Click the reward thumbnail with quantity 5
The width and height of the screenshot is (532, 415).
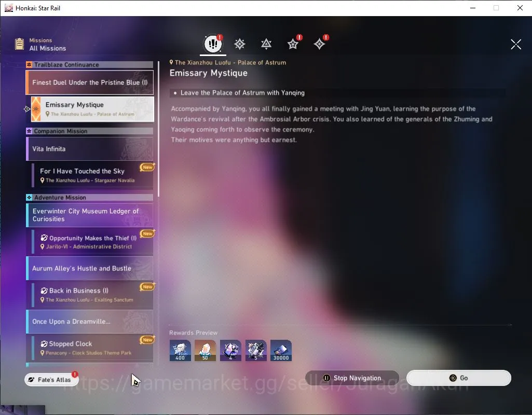click(x=256, y=350)
